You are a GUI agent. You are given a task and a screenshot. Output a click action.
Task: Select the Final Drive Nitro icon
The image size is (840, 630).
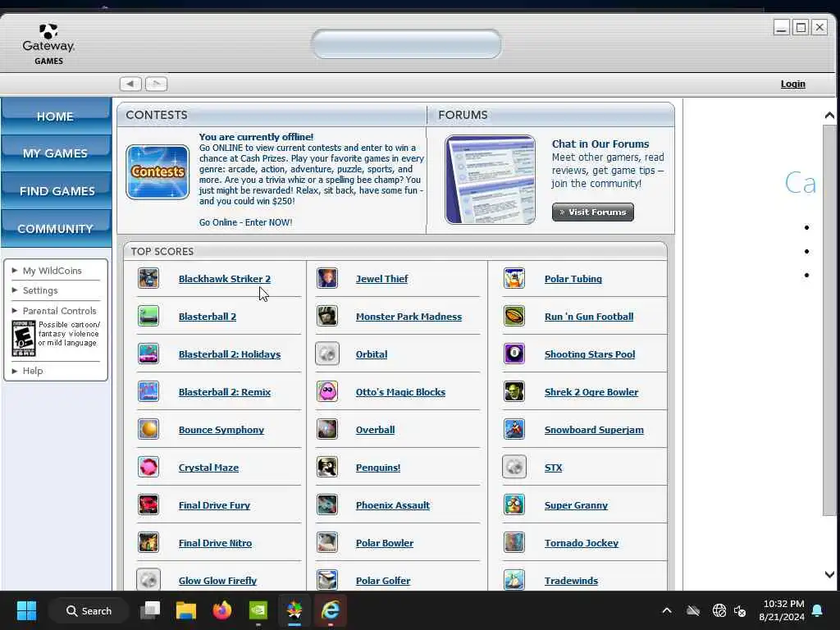(x=148, y=543)
